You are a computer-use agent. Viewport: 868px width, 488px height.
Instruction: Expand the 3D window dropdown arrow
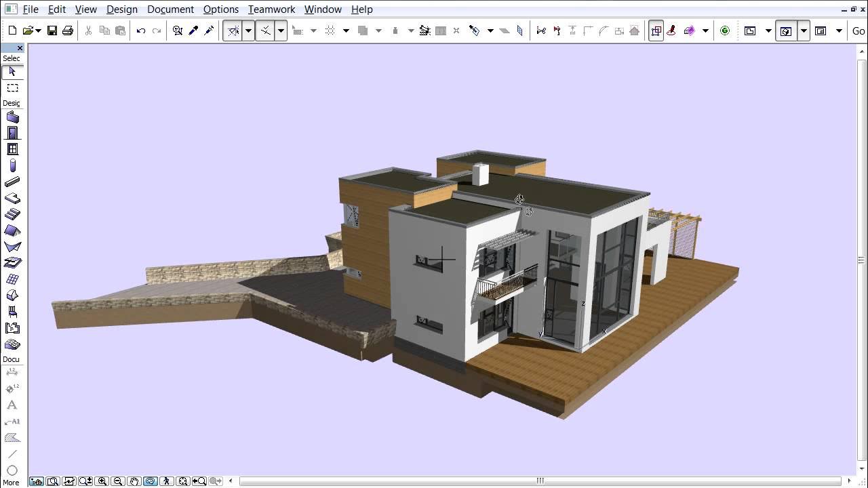(804, 30)
